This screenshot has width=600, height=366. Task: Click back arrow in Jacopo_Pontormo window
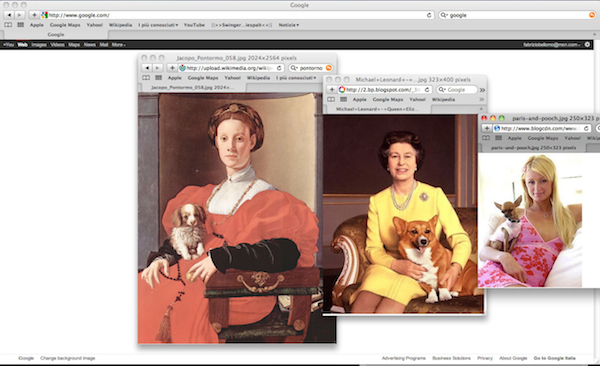pos(147,68)
